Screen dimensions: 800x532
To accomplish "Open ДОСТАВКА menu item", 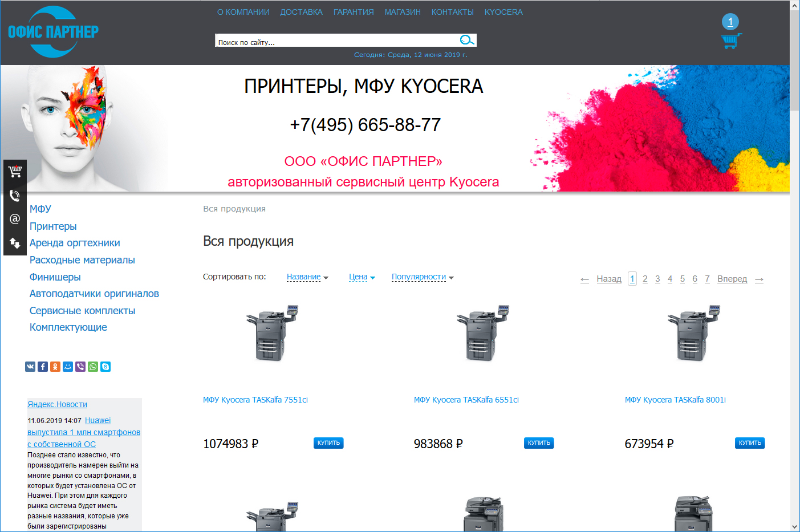I will coord(302,12).
